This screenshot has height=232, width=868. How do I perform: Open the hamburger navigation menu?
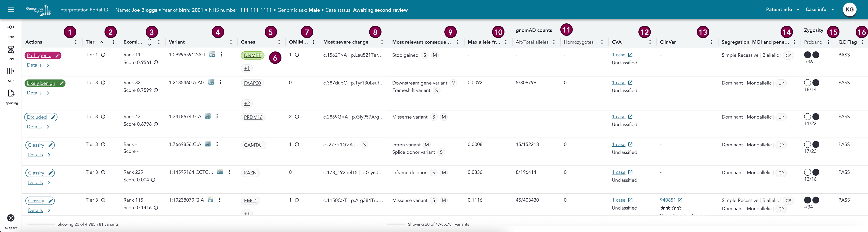(x=11, y=9)
